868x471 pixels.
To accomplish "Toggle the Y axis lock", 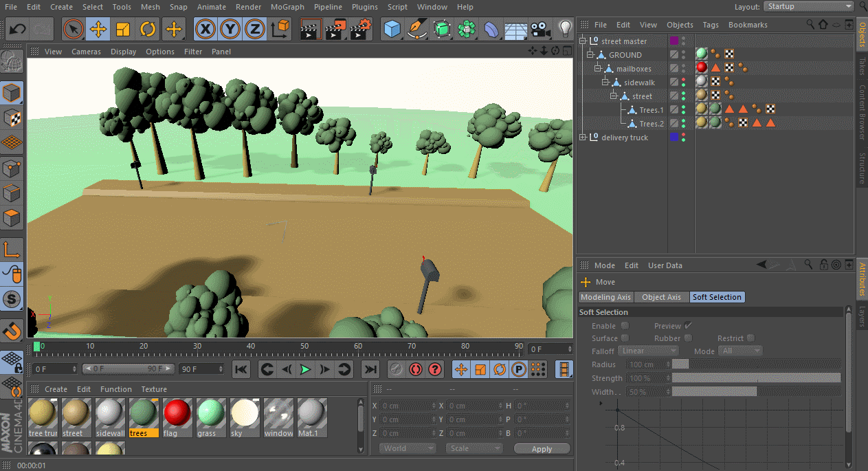I will (230, 30).
